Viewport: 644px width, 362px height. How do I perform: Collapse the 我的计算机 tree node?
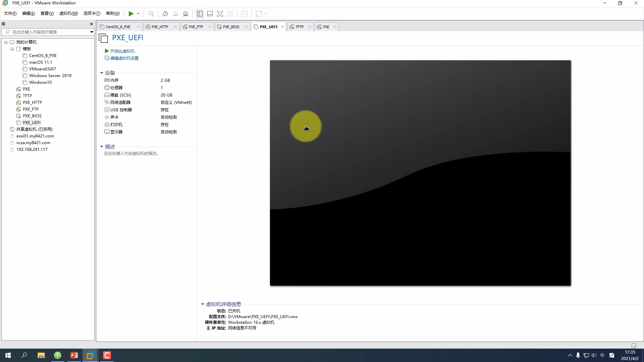point(6,42)
